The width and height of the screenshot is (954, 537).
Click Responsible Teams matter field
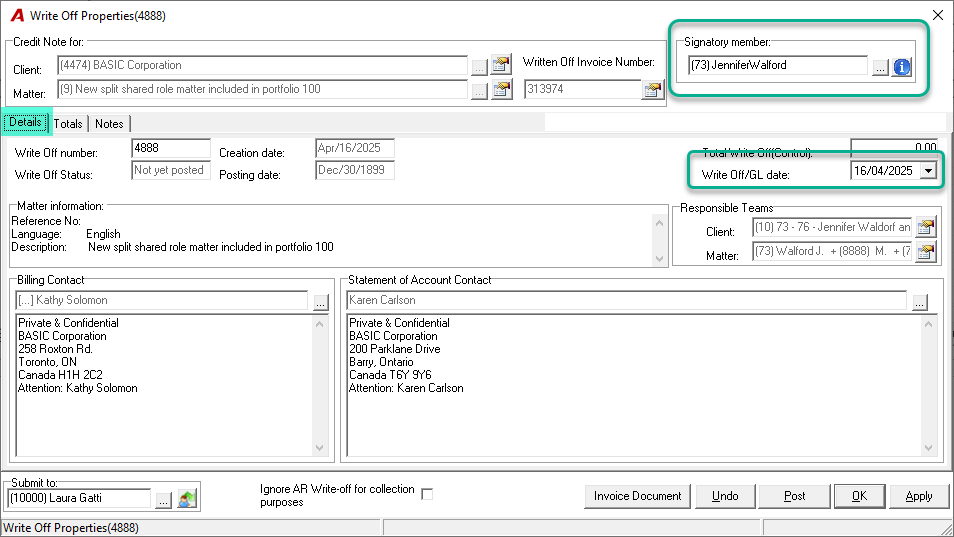point(832,251)
